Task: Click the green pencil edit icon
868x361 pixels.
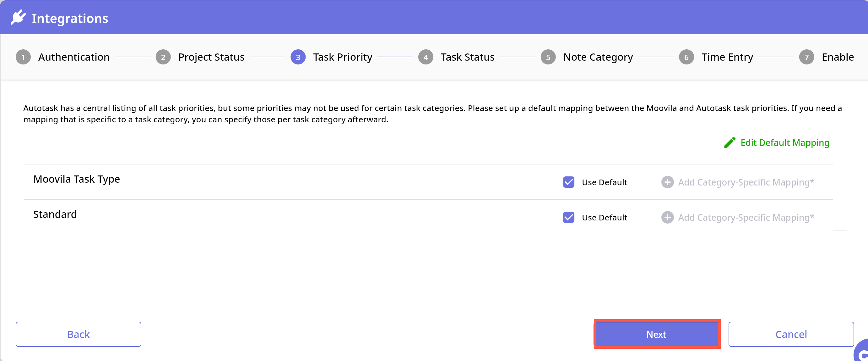Action: pos(730,143)
